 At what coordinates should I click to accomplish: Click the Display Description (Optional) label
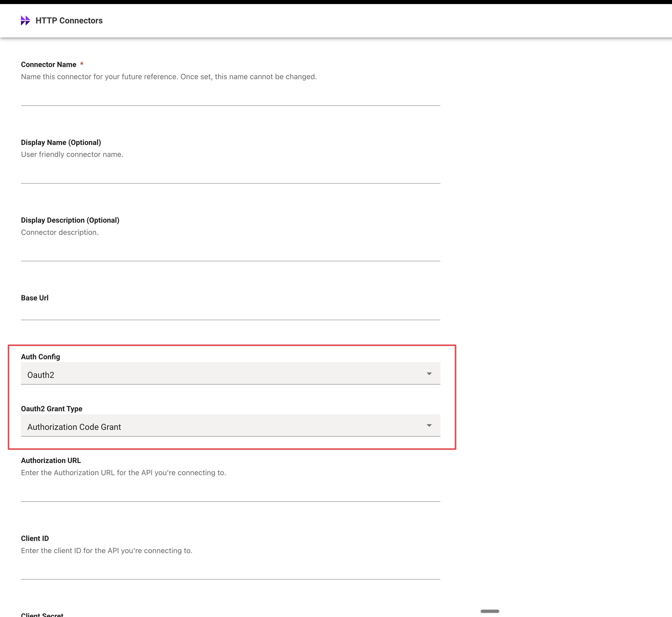70,220
